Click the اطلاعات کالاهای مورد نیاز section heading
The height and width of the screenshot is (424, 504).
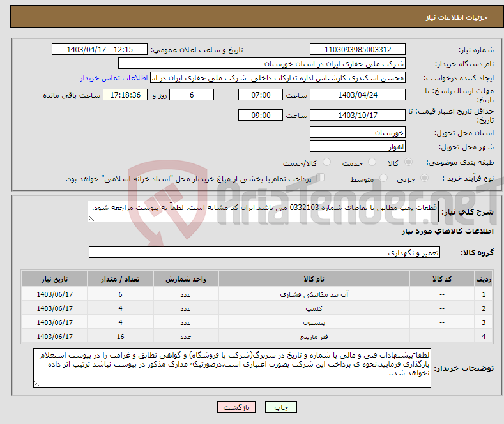click(447, 231)
